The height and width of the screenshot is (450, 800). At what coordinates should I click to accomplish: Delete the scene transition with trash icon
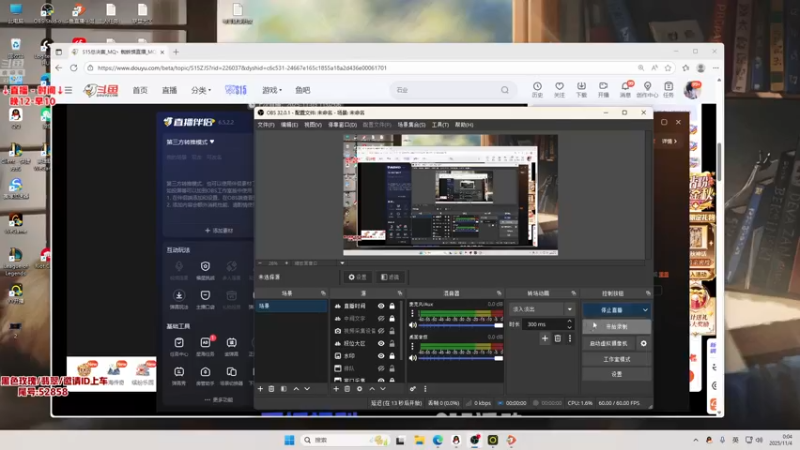558,338
